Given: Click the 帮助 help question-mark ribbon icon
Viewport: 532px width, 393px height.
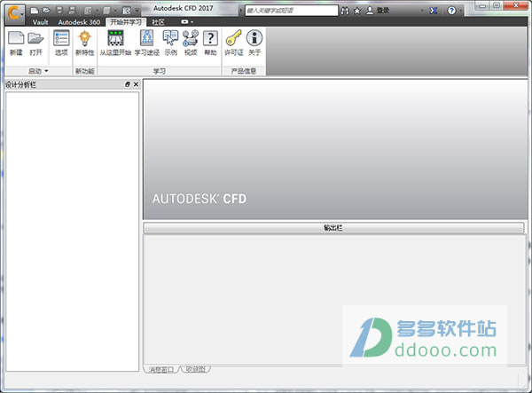Looking at the screenshot, I should [x=210, y=43].
